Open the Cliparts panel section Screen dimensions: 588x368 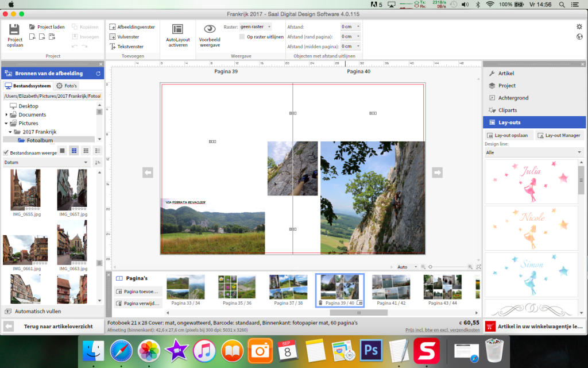[x=507, y=110]
